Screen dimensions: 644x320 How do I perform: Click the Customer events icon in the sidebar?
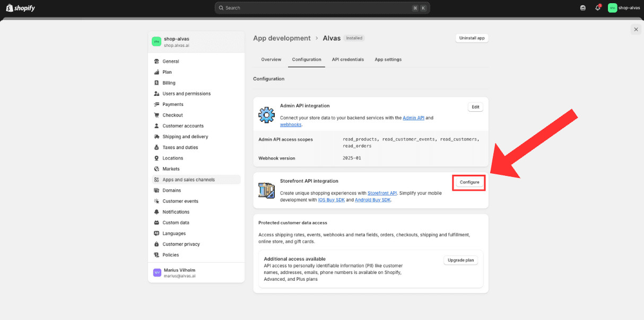pyautogui.click(x=156, y=201)
